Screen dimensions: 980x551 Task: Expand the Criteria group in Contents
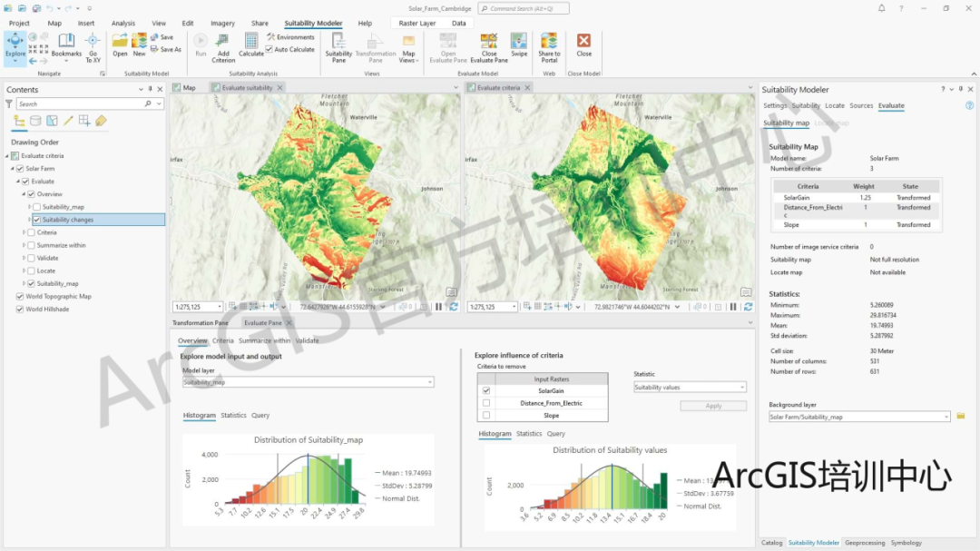pos(24,232)
